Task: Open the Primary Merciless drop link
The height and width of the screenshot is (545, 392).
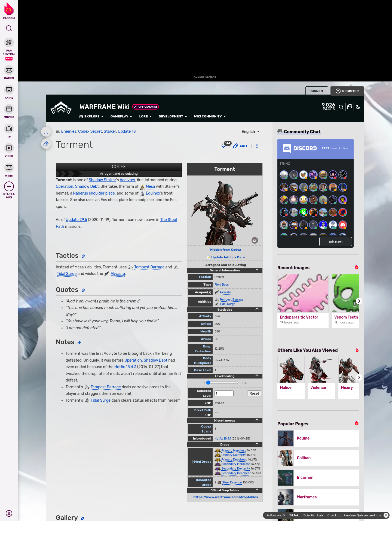Action: click(x=234, y=450)
